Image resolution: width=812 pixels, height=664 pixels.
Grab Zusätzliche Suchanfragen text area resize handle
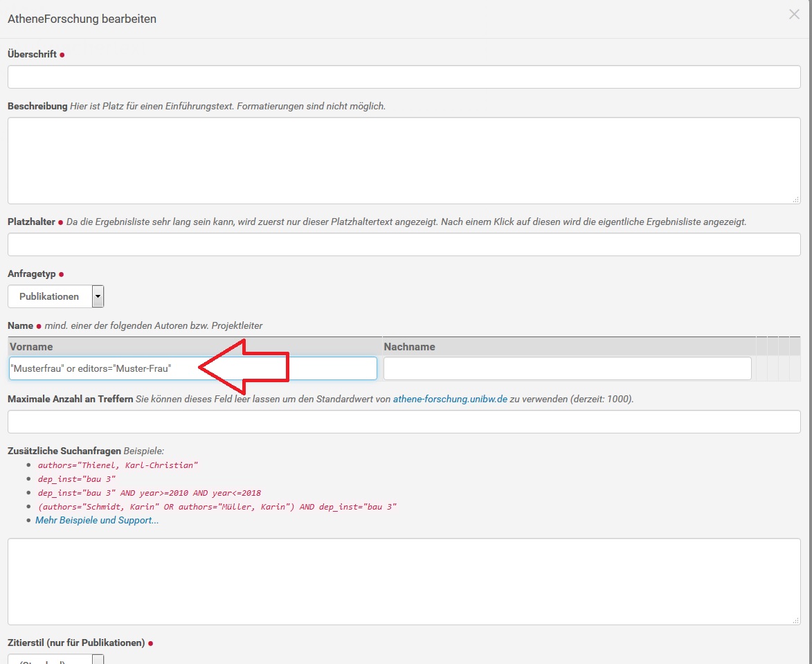tap(796, 620)
